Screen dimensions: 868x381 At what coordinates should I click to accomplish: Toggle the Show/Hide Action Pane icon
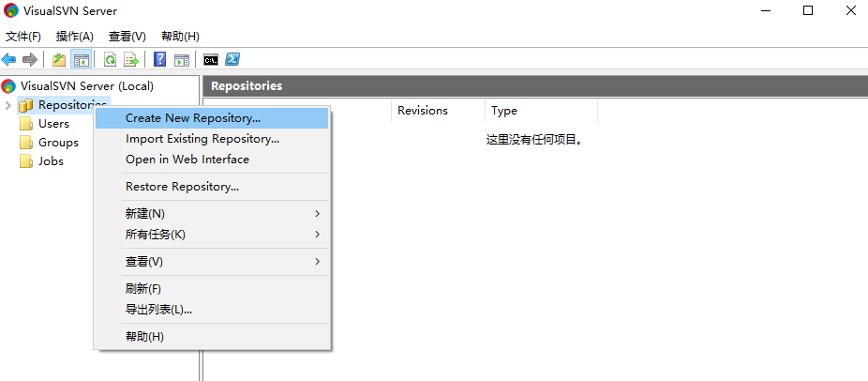182,59
